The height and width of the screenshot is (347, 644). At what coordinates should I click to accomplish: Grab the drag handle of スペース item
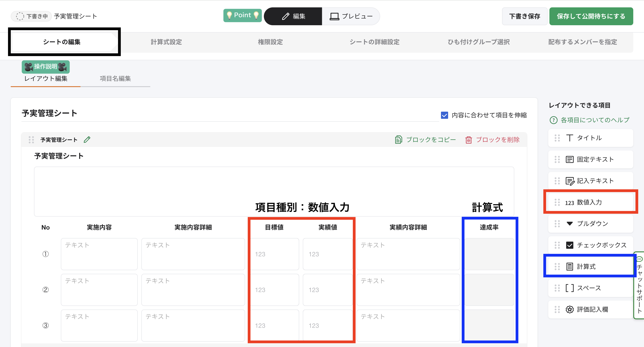pyautogui.click(x=557, y=288)
